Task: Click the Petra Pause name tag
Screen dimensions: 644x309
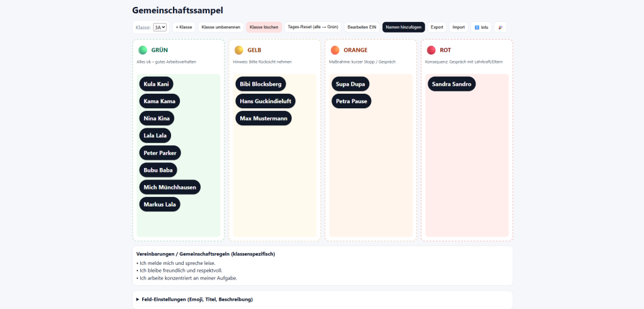Action: 352,101
